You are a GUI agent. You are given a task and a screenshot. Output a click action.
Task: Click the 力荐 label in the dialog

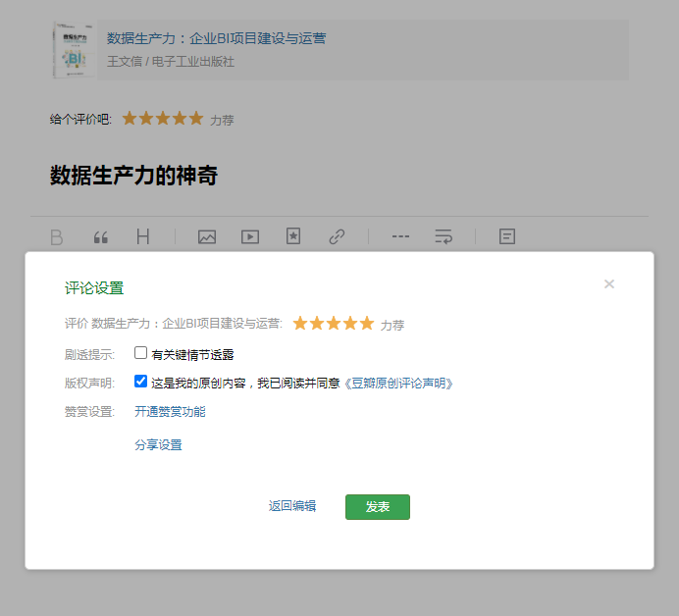point(392,325)
